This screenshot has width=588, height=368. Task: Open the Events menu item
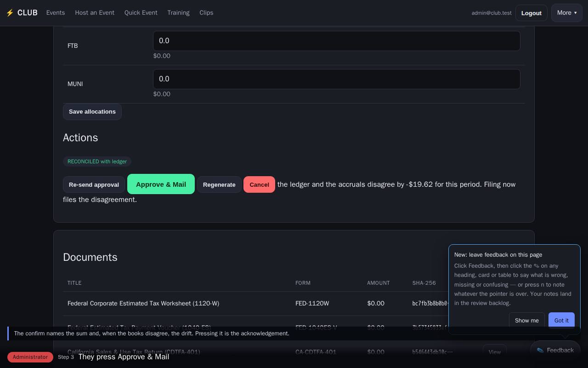[56, 13]
